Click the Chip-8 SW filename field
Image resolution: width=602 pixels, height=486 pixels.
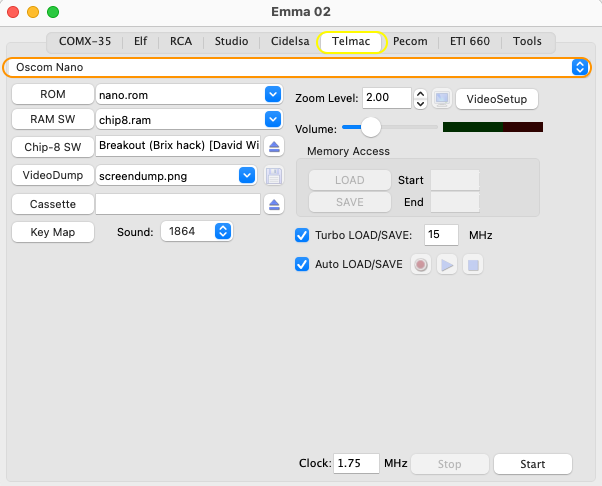178,146
